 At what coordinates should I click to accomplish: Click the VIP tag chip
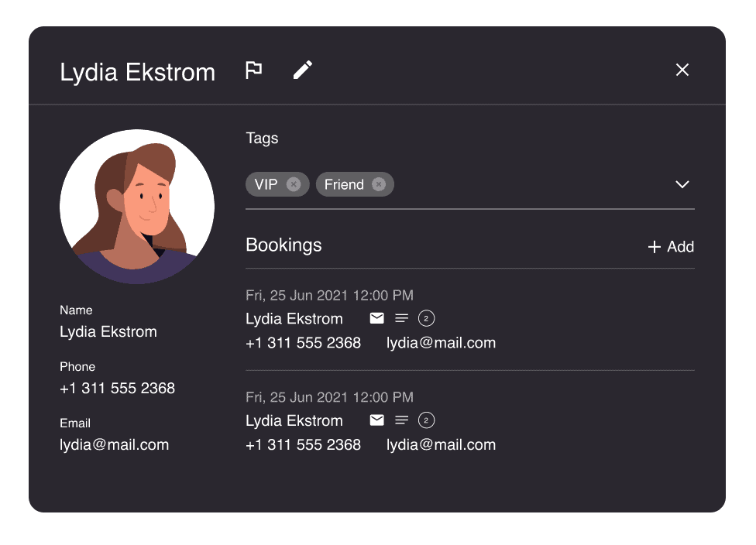pos(277,184)
